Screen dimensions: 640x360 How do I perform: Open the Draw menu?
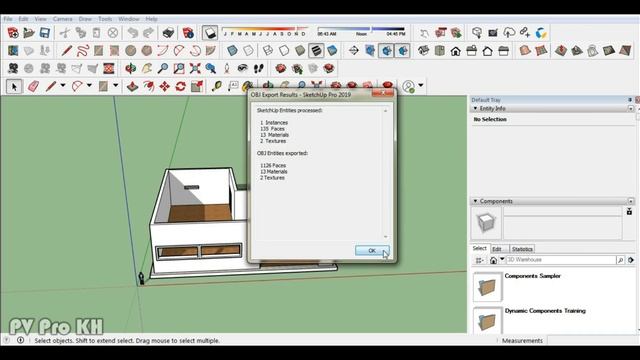[85, 19]
